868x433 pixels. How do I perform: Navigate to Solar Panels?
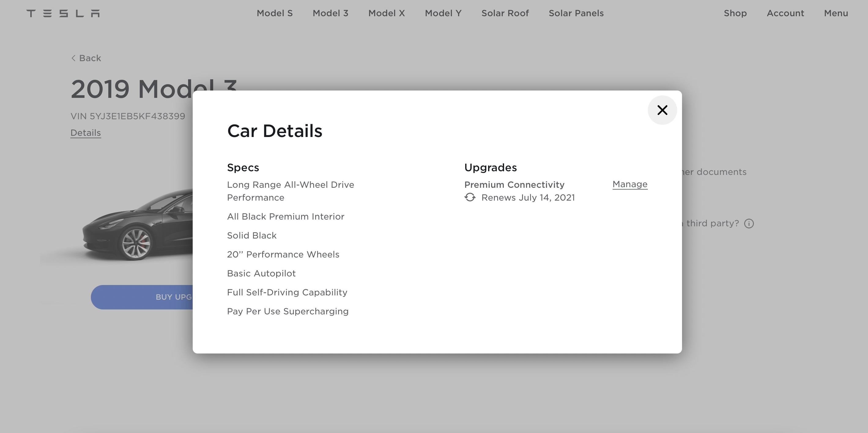576,13
